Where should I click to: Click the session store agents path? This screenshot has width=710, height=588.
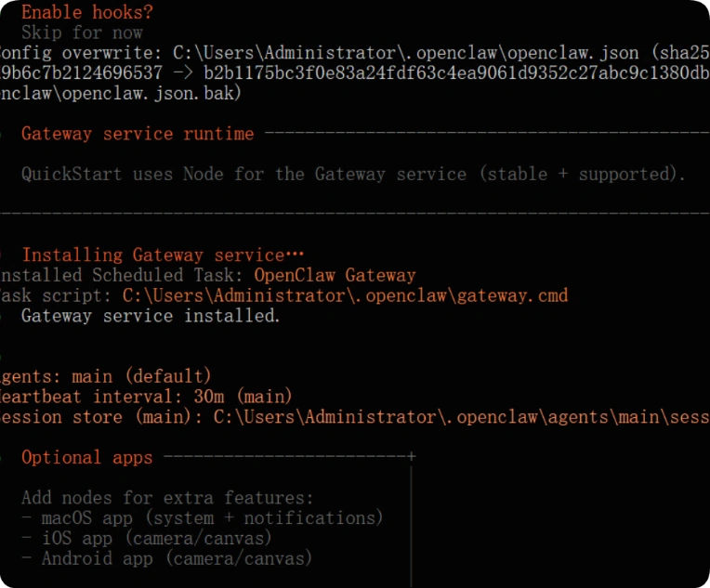click(460, 417)
